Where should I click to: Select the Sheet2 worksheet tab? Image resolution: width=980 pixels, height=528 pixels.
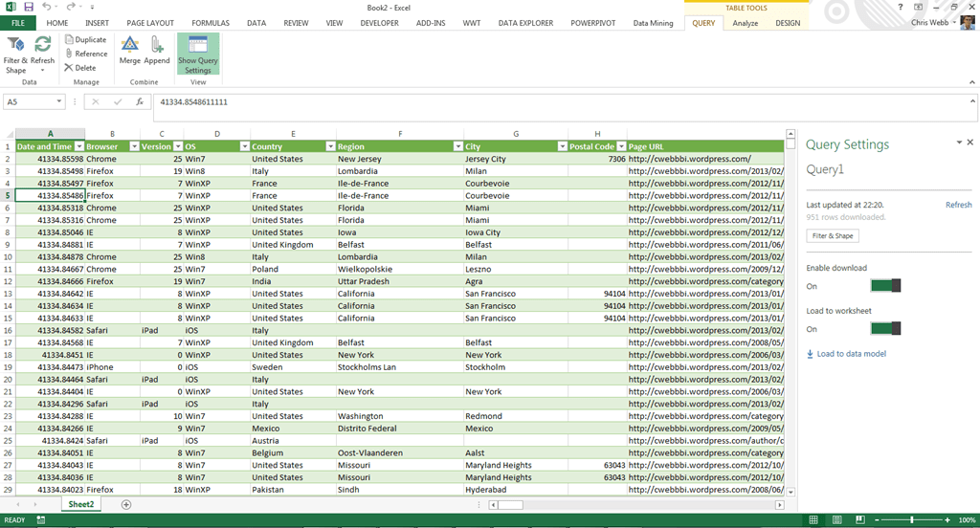click(81, 504)
